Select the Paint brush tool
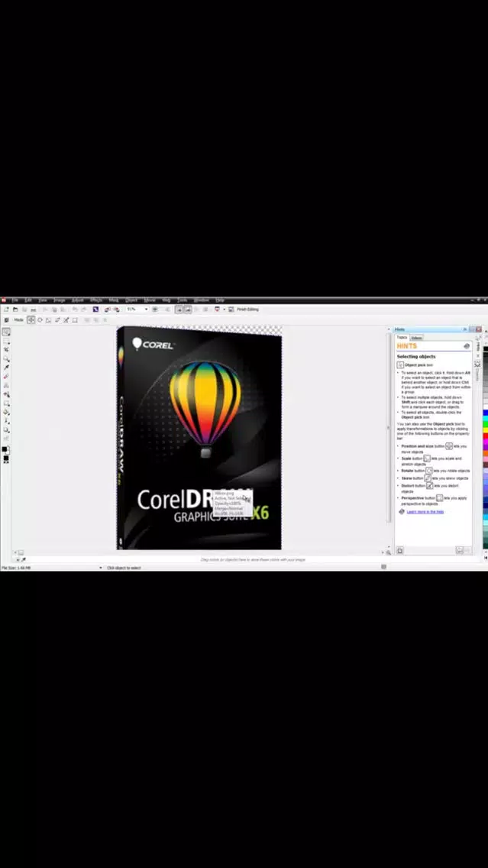 6,421
